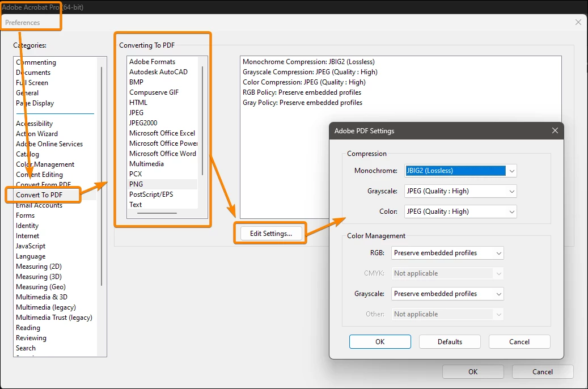Select the Adobe Online Services category
Image resolution: width=588 pixels, height=389 pixels.
[x=49, y=143]
